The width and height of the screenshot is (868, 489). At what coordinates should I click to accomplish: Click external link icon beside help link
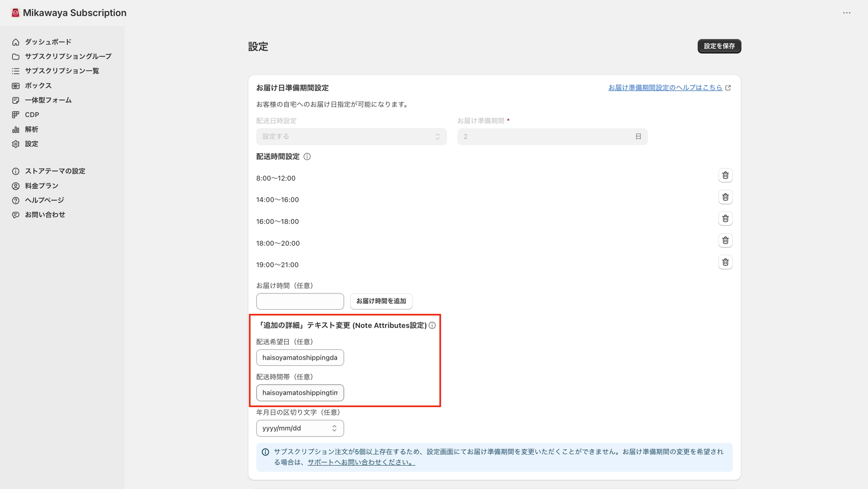coord(728,88)
